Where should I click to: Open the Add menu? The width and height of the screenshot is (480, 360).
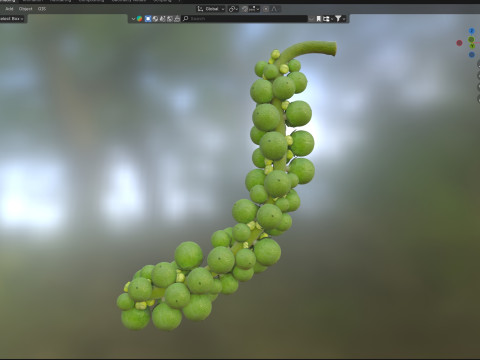tap(9, 9)
